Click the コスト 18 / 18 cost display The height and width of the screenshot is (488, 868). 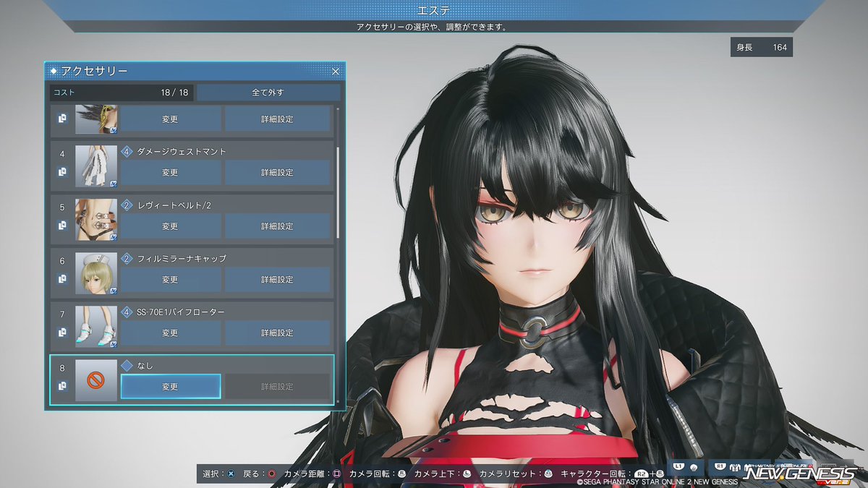tap(122, 93)
